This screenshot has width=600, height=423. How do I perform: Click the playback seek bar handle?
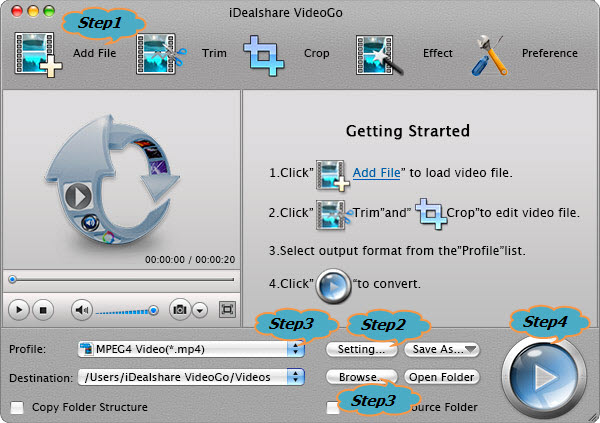click(12, 279)
